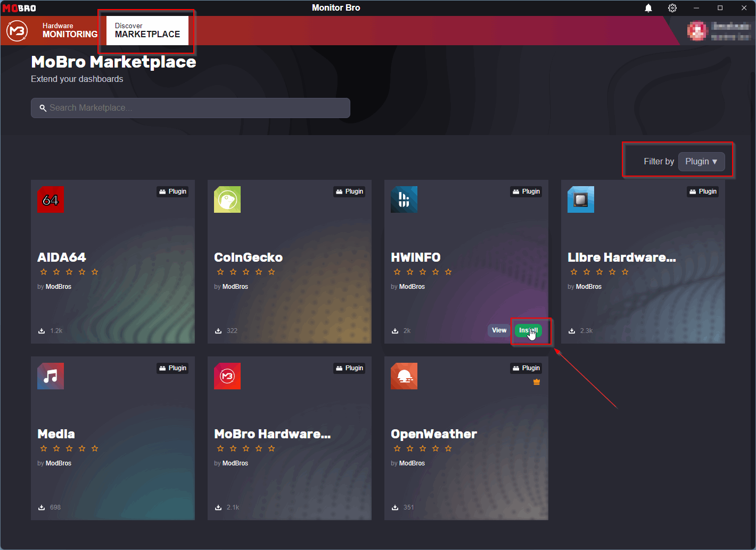Click the star rating on AIDA64

tap(69, 272)
